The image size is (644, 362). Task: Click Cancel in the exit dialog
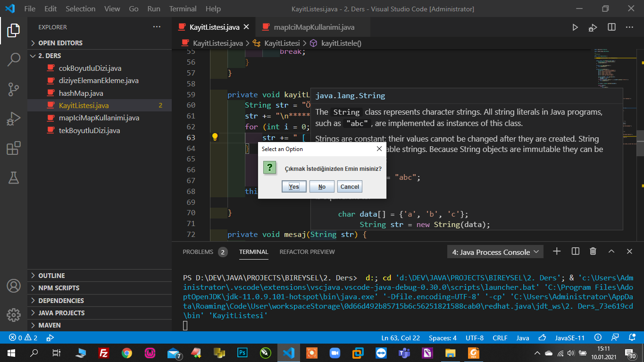click(x=350, y=186)
